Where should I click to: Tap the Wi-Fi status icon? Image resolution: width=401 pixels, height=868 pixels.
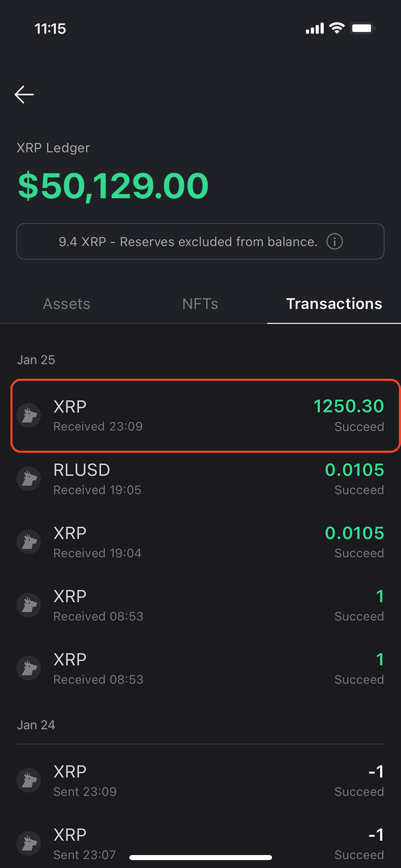[337, 28]
